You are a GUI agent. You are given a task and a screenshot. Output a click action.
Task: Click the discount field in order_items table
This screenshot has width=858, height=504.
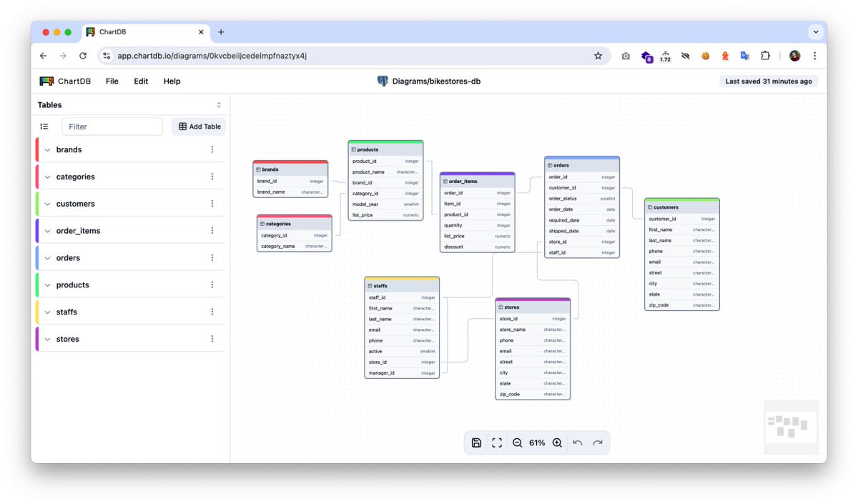(477, 247)
